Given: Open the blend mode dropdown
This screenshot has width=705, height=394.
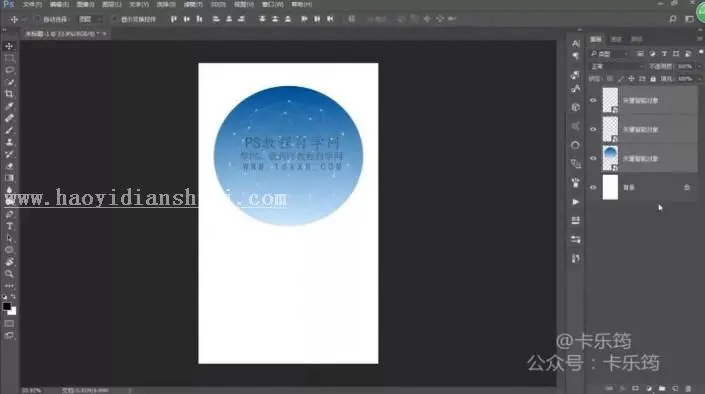Looking at the screenshot, I should [617, 66].
